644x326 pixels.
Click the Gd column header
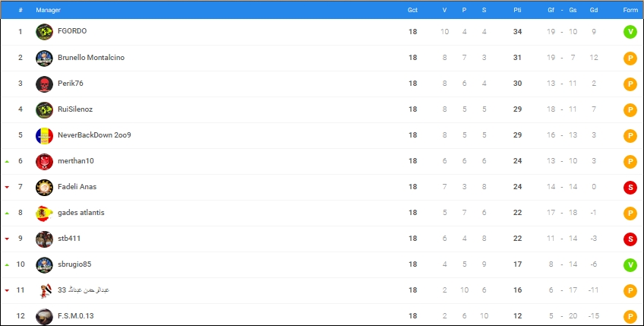click(593, 10)
